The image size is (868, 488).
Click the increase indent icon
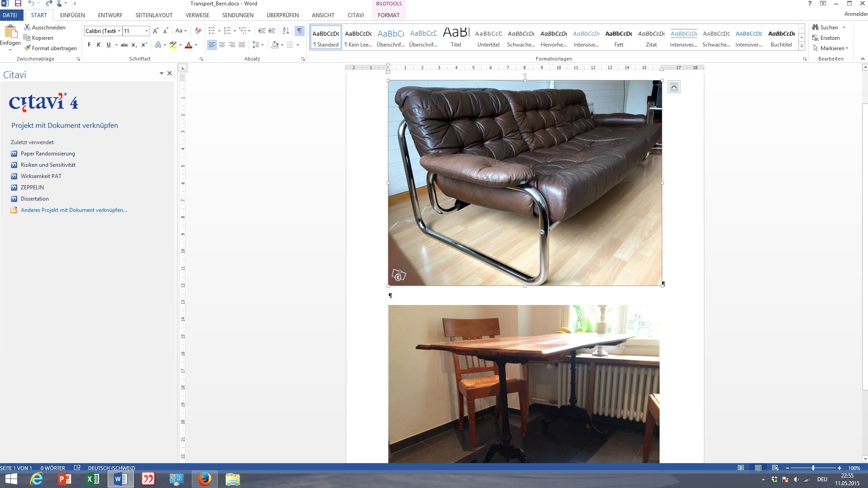272,31
